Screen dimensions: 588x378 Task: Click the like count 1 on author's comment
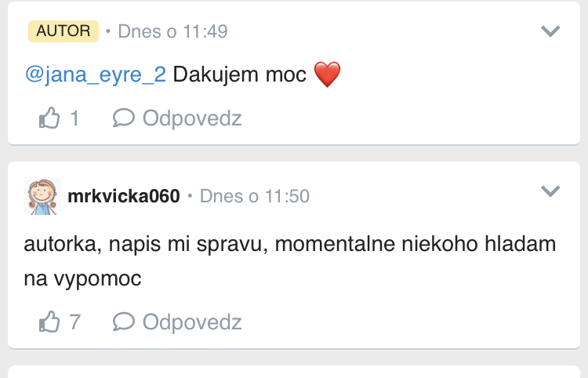click(x=74, y=118)
